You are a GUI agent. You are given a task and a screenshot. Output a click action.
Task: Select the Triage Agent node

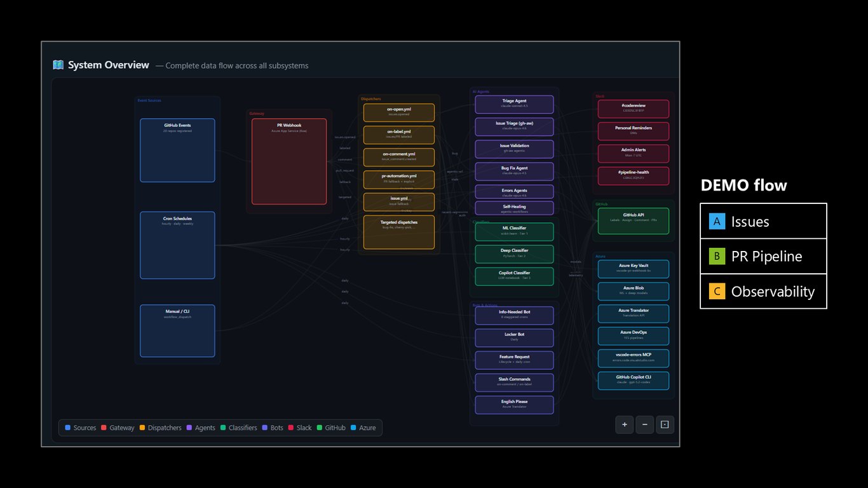pos(514,104)
